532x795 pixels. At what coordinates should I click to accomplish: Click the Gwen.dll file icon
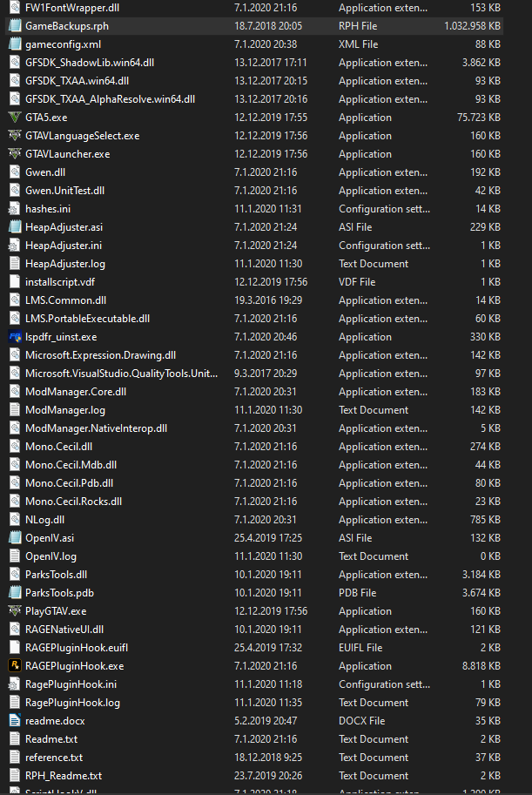click(x=15, y=172)
